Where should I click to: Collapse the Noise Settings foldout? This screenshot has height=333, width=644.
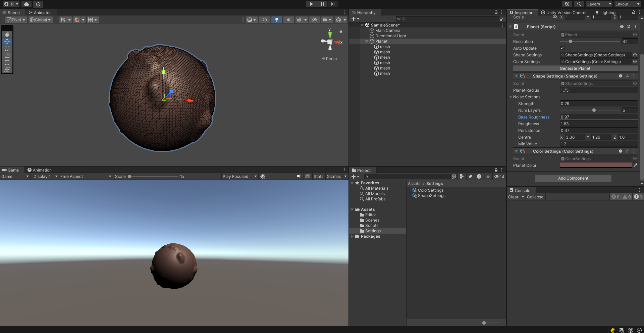[511, 97]
